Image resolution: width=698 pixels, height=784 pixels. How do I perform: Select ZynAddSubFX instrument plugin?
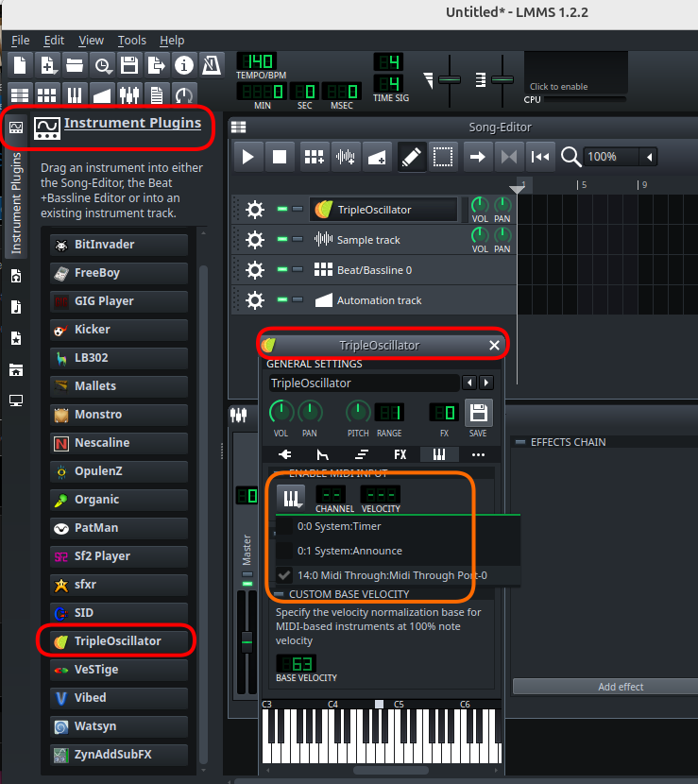pos(119,754)
